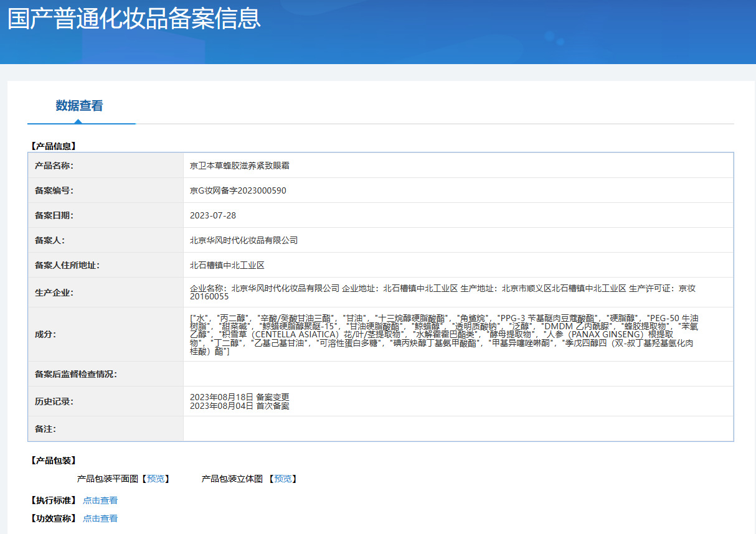Click the 【产品信息】 section heading

pyautogui.click(x=53, y=146)
